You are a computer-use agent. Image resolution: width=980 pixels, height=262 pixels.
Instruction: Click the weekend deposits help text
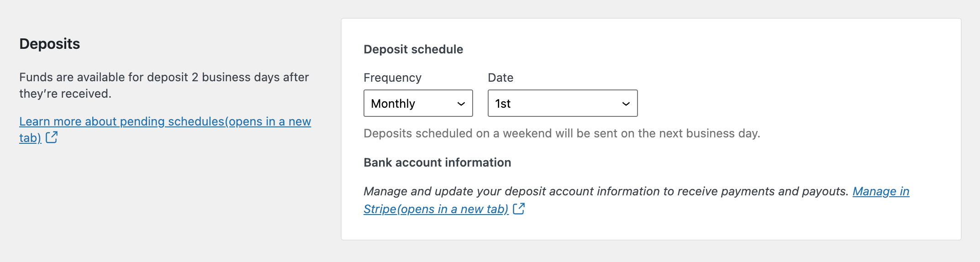click(562, 133)
